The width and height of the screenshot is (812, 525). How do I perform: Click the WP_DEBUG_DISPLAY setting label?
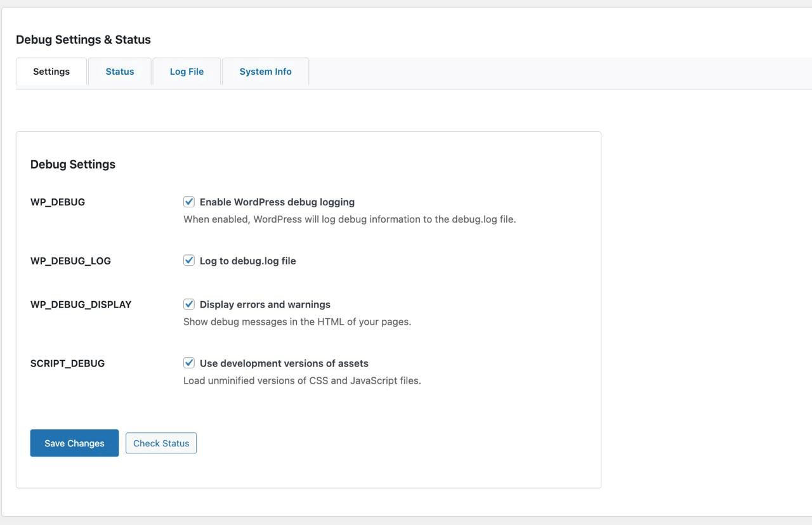[x=81, y=305]
